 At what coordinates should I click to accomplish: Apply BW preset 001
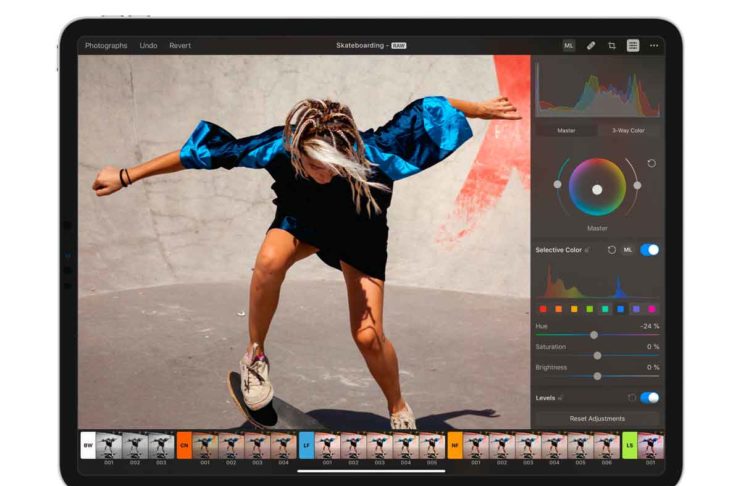coord(109,445)
